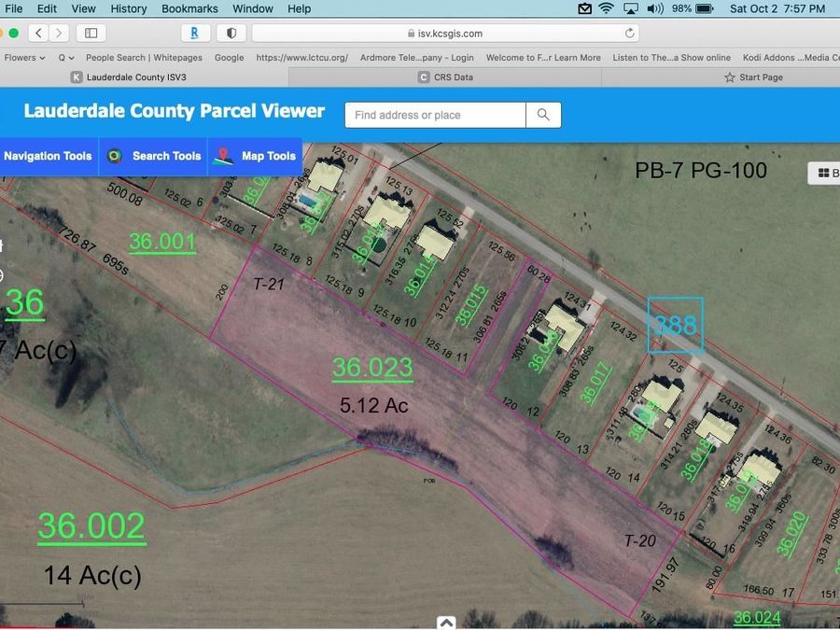Open Ardmore Telephone Login bookmark
This screenshot has height=630, width=840.
click(x=417, y=57)
